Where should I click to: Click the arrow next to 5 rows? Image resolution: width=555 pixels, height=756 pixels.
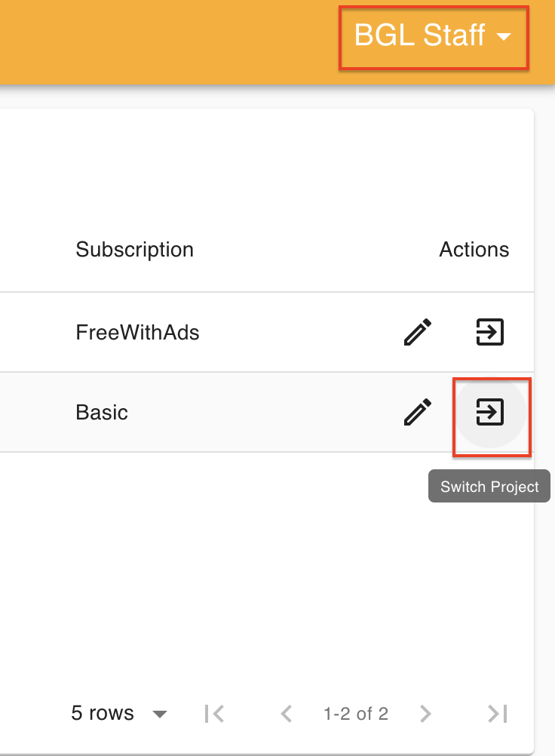pos(159,714)
